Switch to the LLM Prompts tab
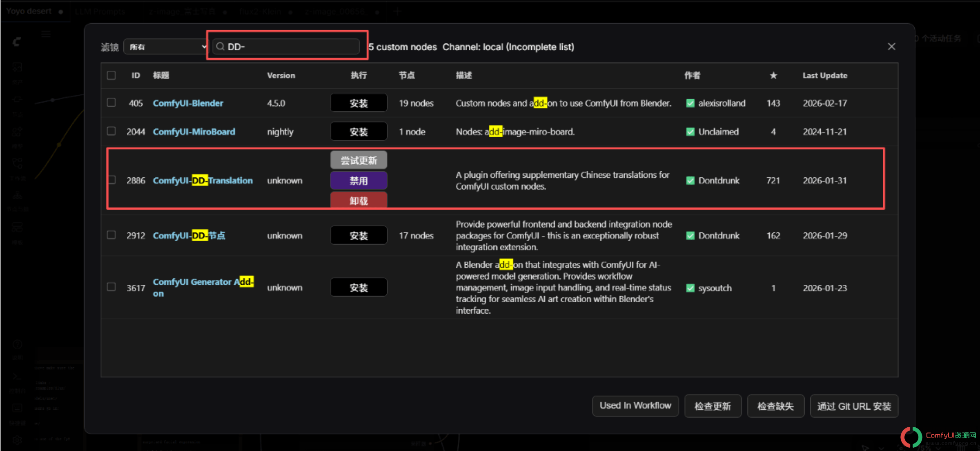 [x=100, y=11]
